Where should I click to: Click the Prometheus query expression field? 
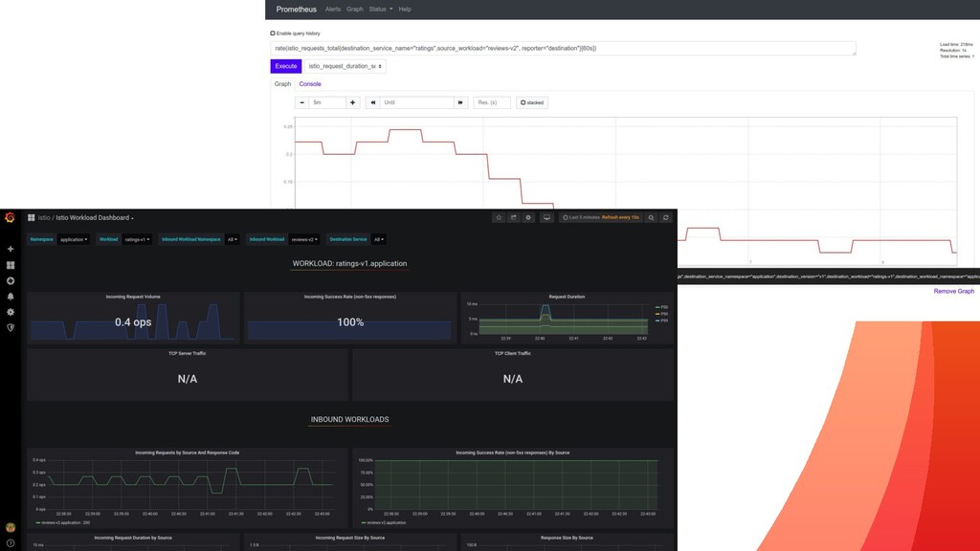pyautogui.click(x=563, y=48)
